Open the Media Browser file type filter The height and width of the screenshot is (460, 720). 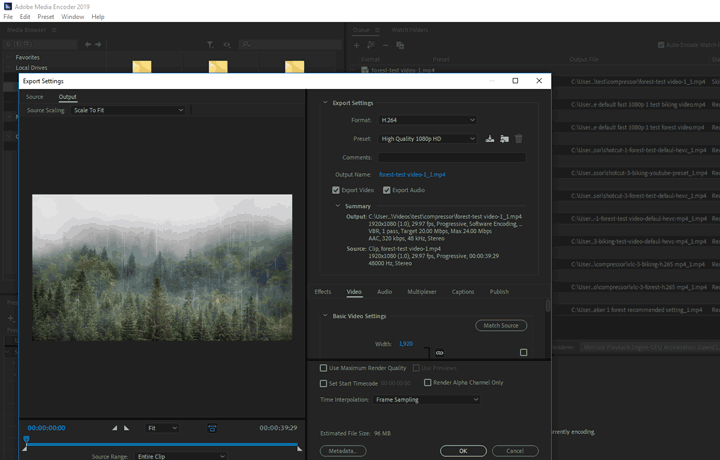point(210,45)
